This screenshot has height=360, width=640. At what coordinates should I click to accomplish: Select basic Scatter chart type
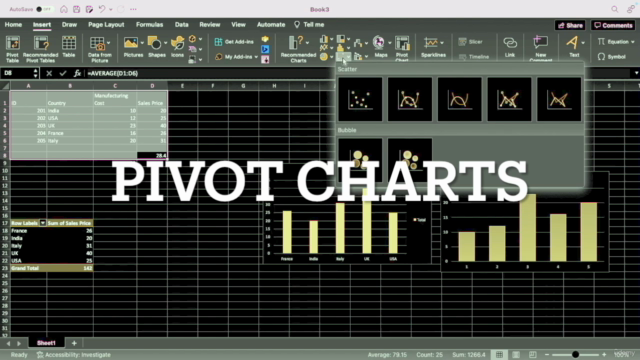pos(360,100)
